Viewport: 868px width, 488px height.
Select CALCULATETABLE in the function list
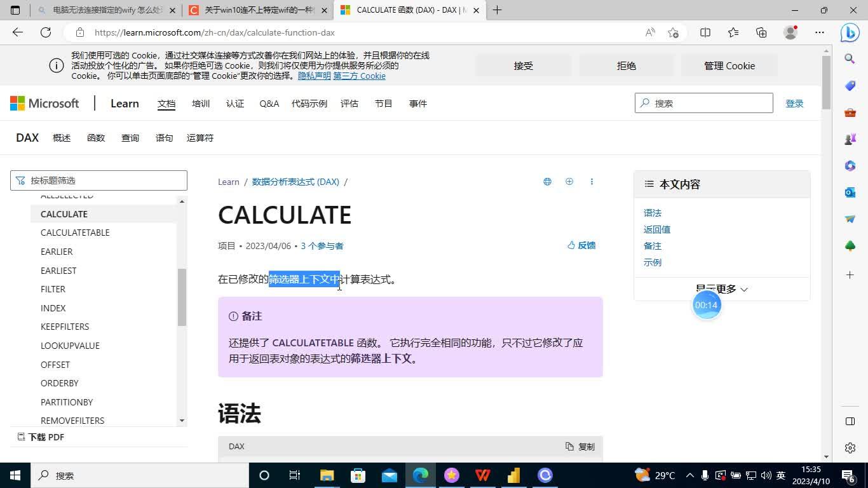[x=75, y=233]
